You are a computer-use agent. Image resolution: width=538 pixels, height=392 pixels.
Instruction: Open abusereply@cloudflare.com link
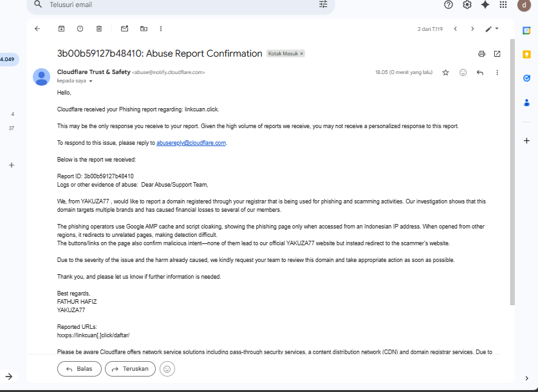[x=191, y=143]
